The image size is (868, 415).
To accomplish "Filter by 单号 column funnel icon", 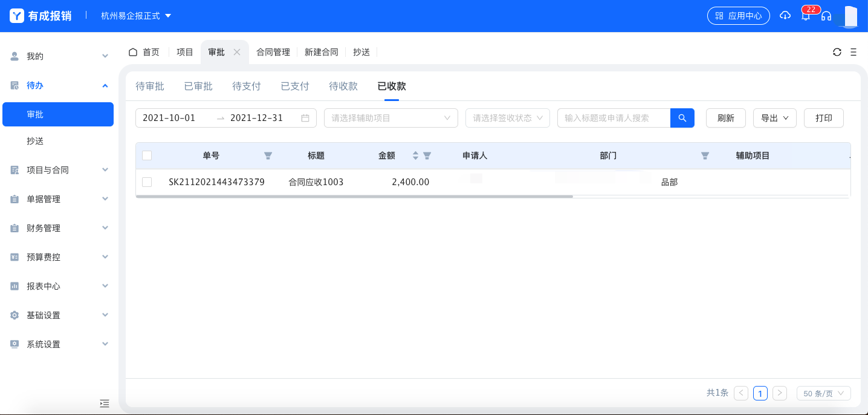I will tap(268, 155).
